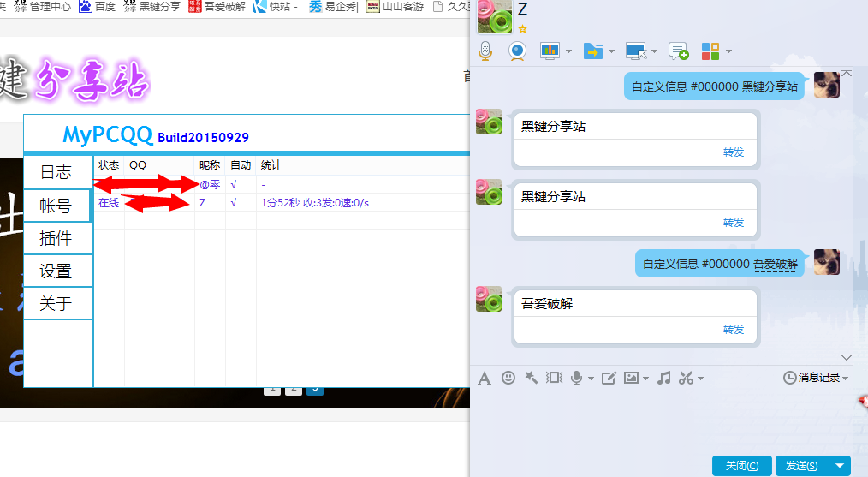Open message history 消息记录
The height and width of the screenshot is (477, 868).
coord(812,378)
